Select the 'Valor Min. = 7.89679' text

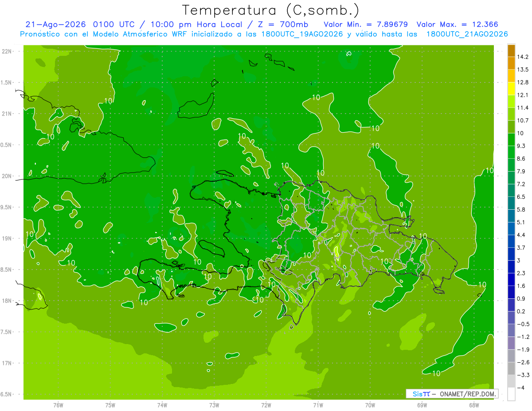[x=366, y=24]
